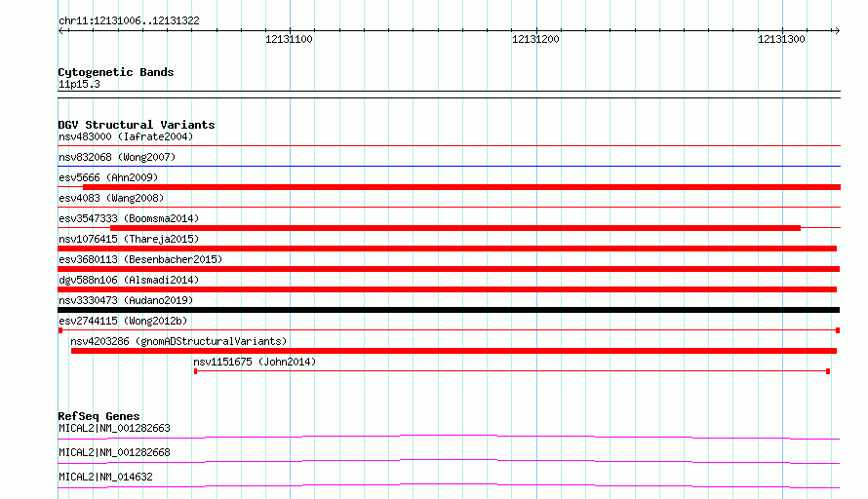Open variant esv5666 (Ahn2009) label

pyautogui.click(x=108, y=177)
